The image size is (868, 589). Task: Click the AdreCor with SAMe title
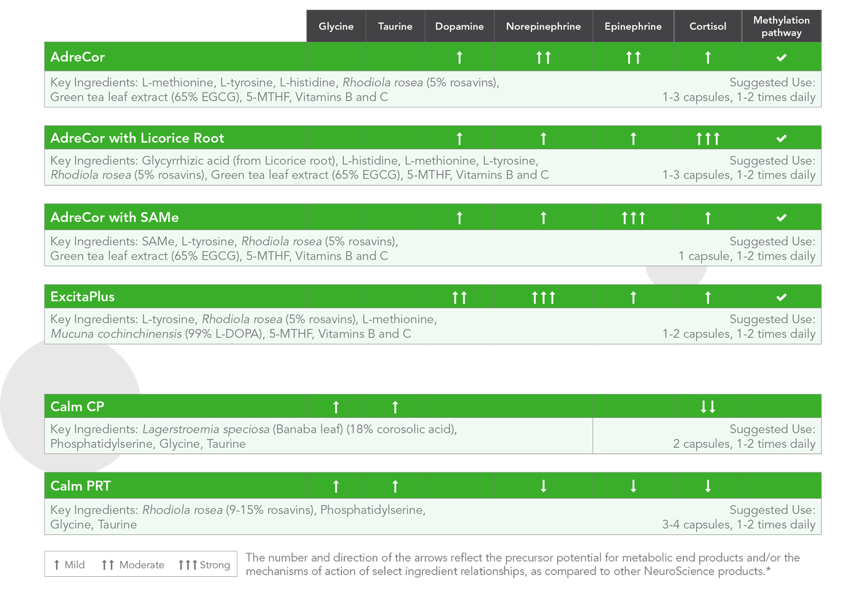(115, 218)
